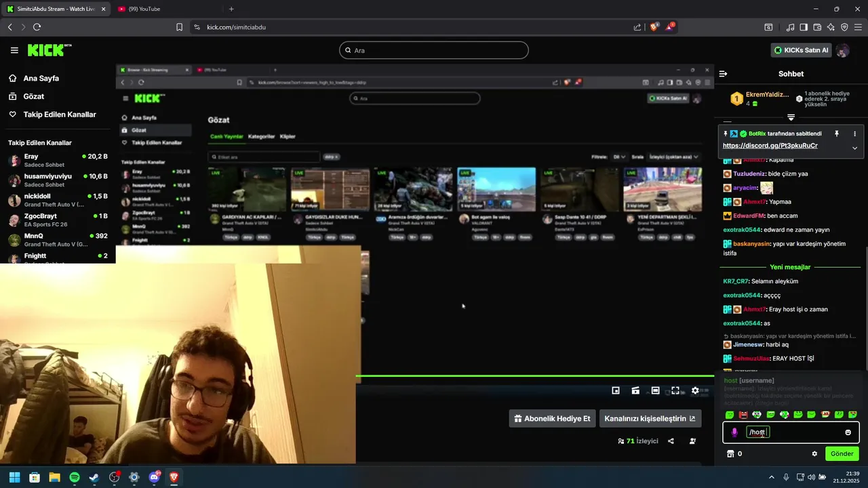The width and height of the screenshot is (868, 488).
Task: Expand pinned message chevron
Action: tap(854, 148)
